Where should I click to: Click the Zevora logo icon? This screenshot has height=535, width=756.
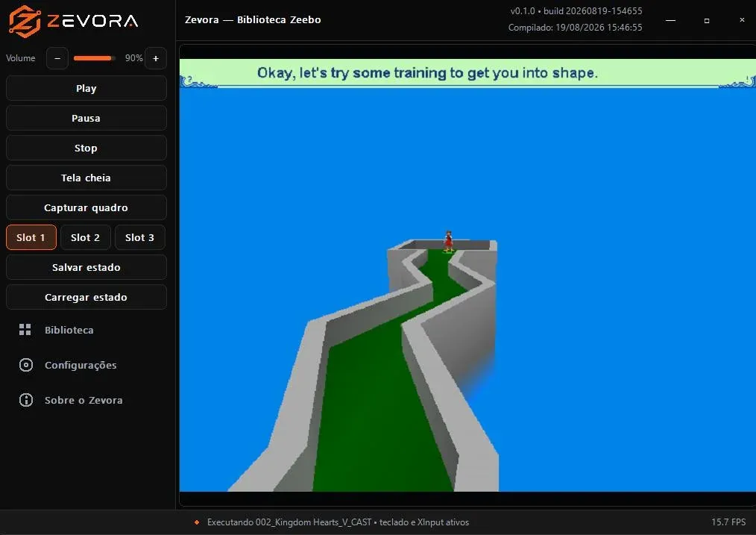[25, 21]
